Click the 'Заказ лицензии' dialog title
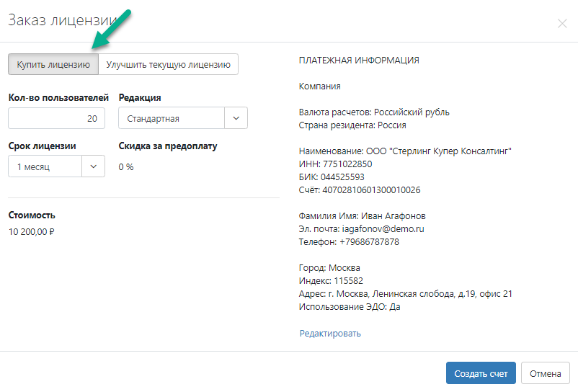This screenshot has width=578, height=392. (63, 20)
